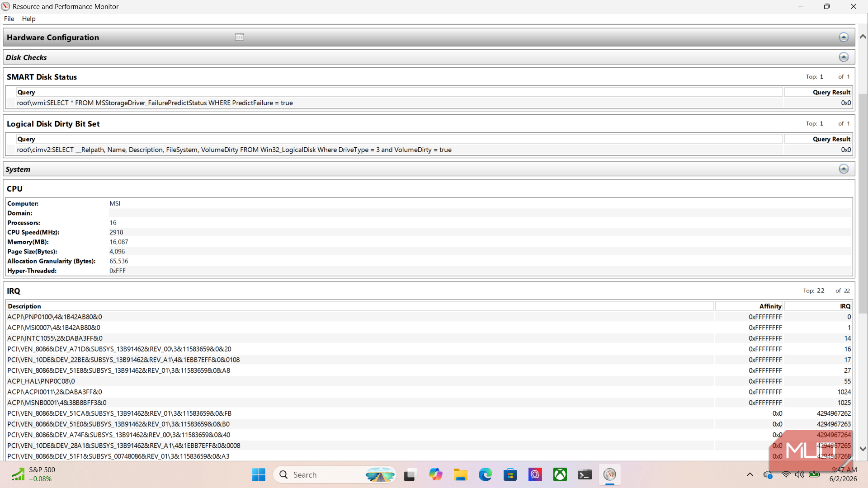Click the IRQ value 4294967262
This screenshot has height=488, width=868.
[834, 413]
